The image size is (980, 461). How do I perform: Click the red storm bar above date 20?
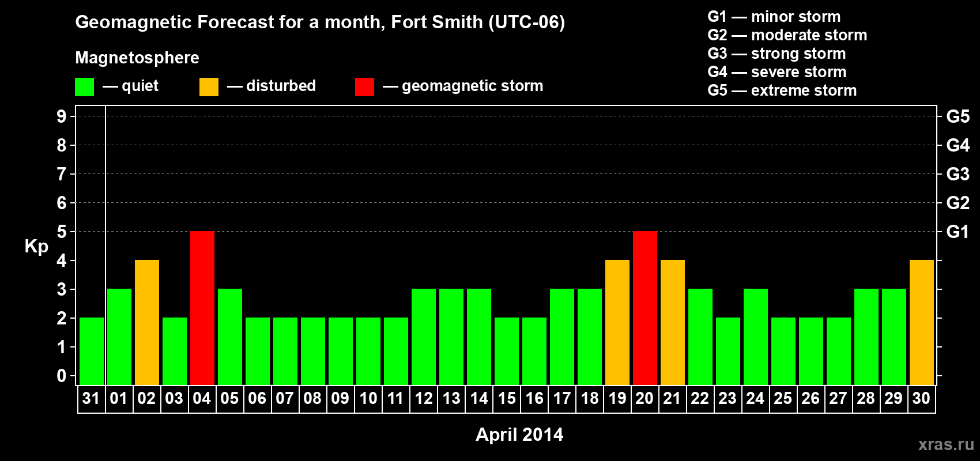(645, 308)
